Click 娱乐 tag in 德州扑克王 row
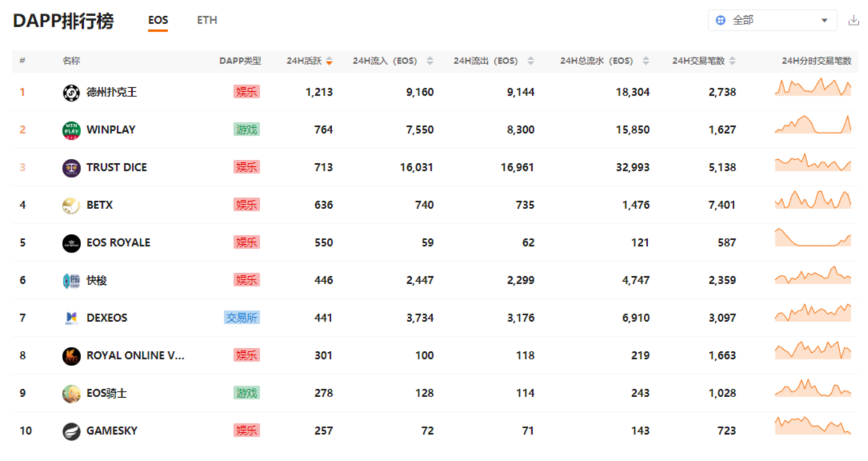This screenshot has width=868, height=461. click(246, 92)
